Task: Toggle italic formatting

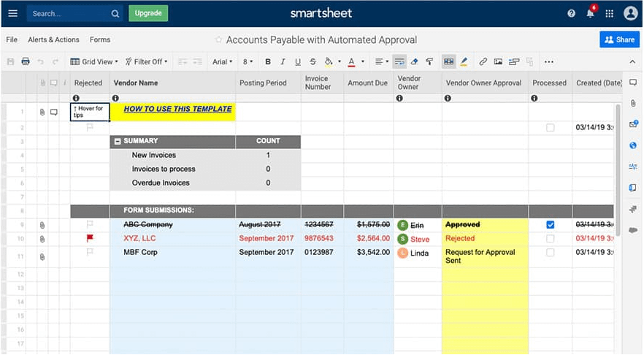Action: tap(283, 61)
